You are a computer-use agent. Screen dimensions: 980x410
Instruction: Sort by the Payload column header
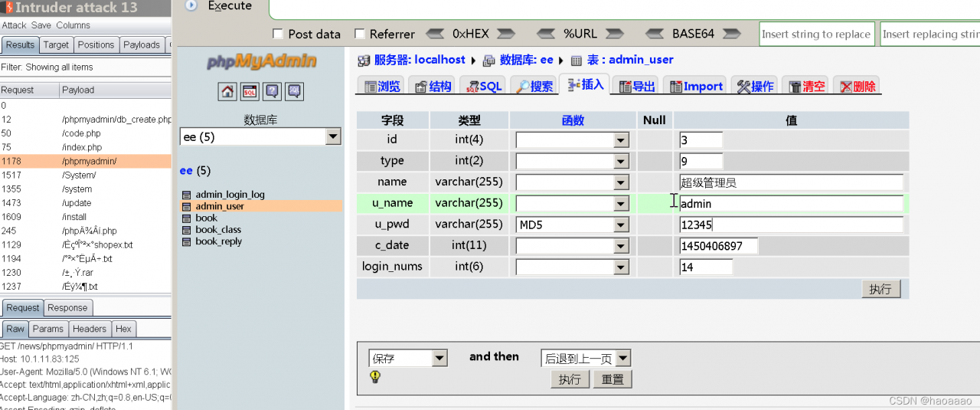pyautogui.click(x=116, y=90)
